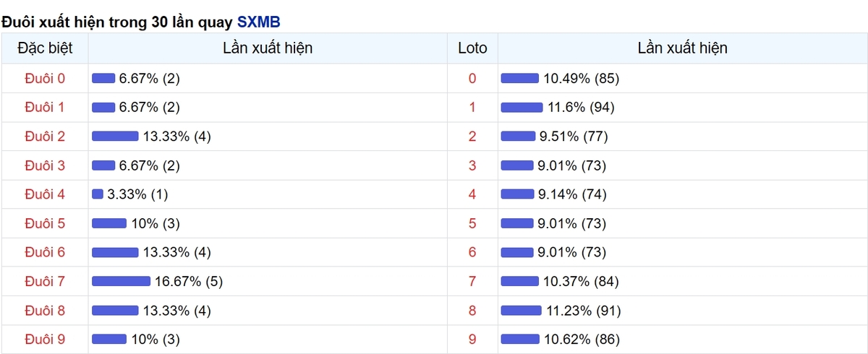
Task: Select loto number 9 in the Loto column
Action: [472, 339]
